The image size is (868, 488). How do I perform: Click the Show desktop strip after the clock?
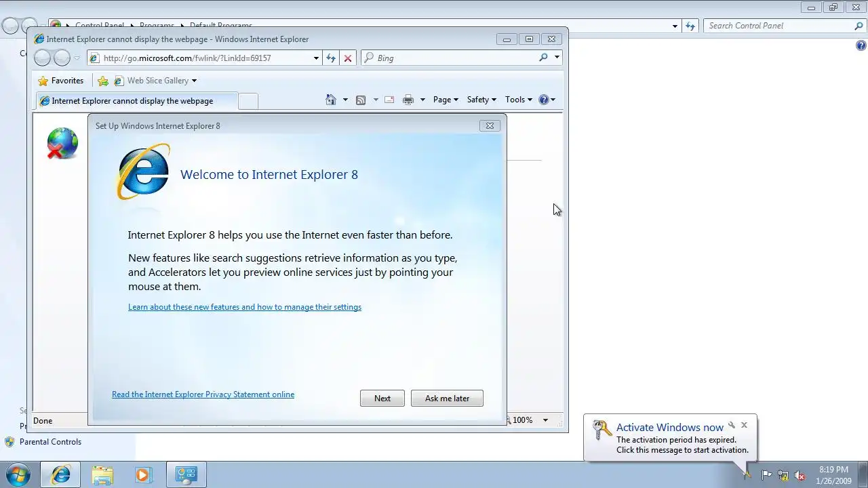[863, 474]
